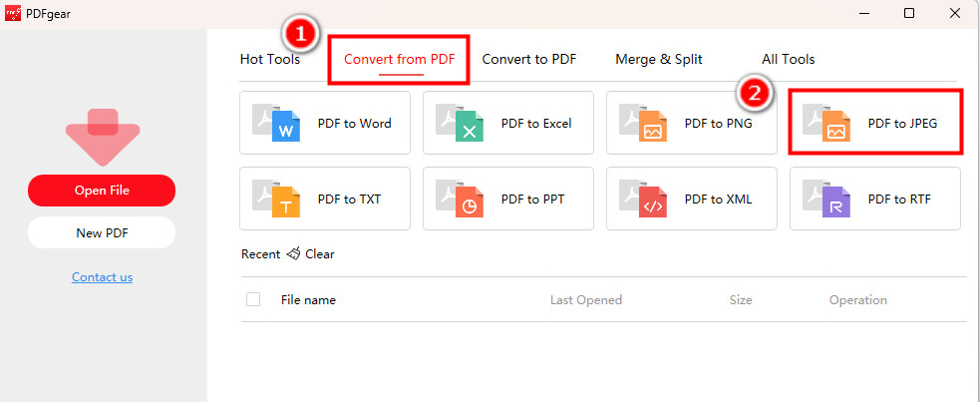Create a document with New PDF
The image size is (980, 402).
coord(102,233)
